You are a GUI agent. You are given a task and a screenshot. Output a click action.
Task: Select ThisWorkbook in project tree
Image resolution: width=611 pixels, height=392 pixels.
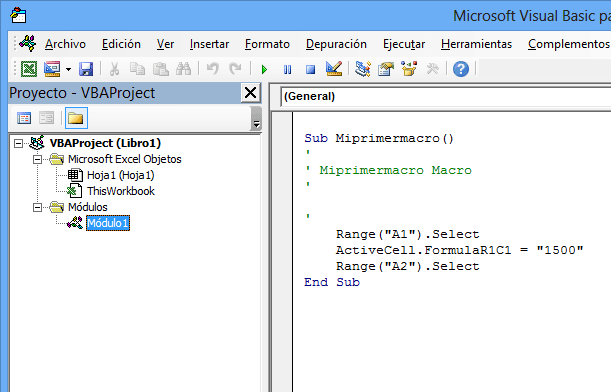click(121, 191)
